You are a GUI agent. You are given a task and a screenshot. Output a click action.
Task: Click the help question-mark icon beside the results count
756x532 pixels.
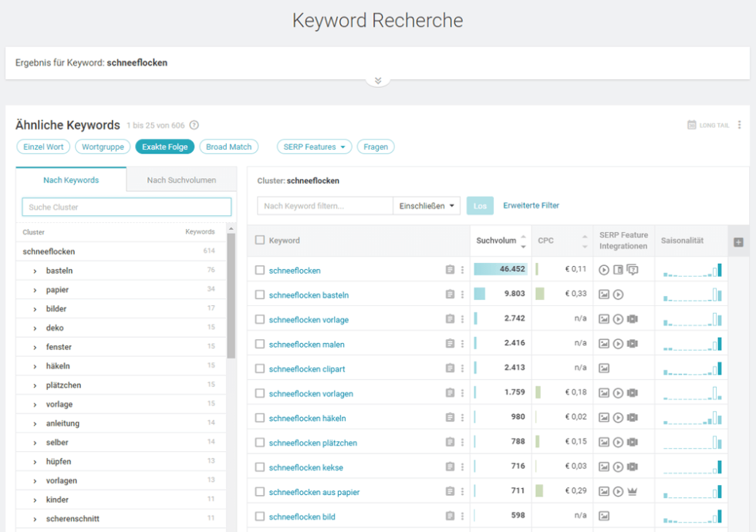192,124
